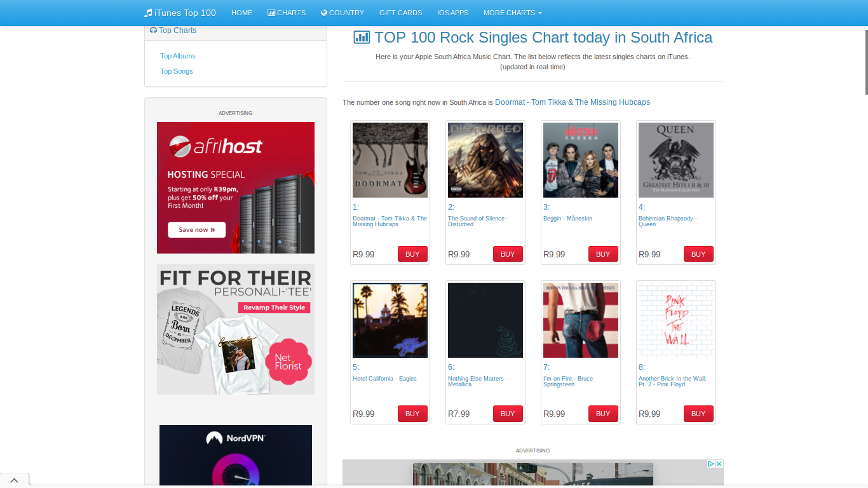868x488 pixels.
Task: Open Top Songs sidebar link
Action: [177, 71]
